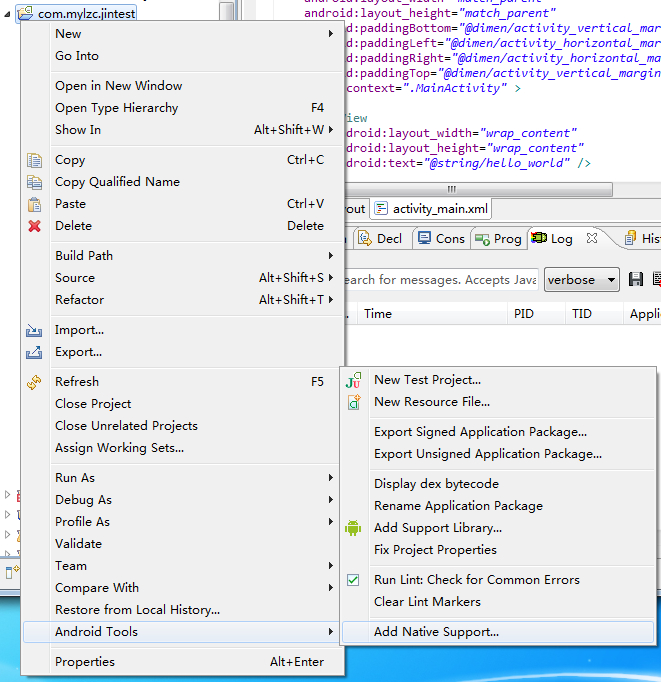Click the PID column header
This screenshot has width=661, height=682.
(x=536, y=314)
